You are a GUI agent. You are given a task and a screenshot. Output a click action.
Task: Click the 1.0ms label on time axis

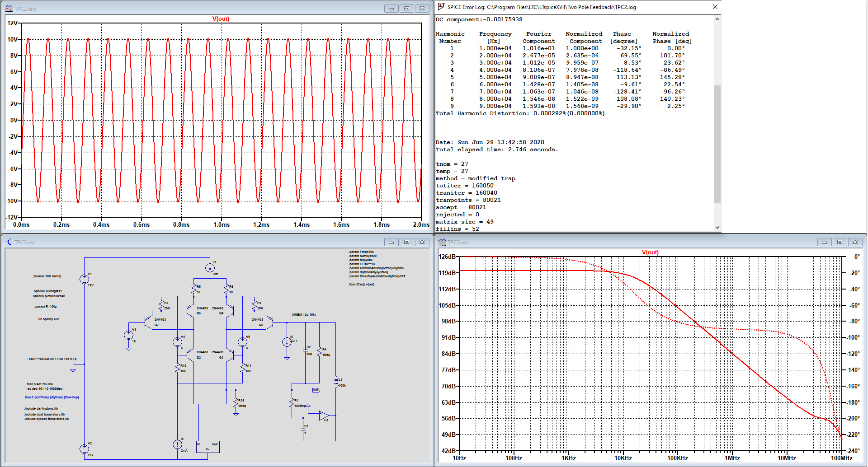(222, 225)
